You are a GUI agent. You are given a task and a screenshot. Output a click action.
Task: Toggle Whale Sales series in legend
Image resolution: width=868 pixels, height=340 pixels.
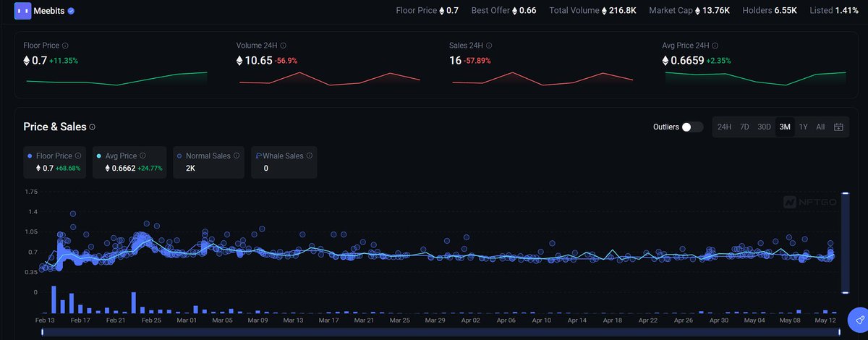pyautogui.click(x=284, y=162)
